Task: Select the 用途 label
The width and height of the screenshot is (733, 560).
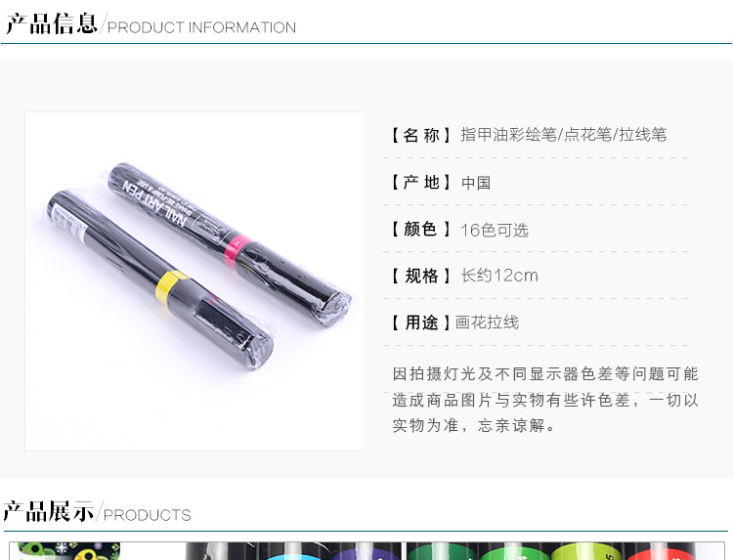Action: click(x=420, y=323)
